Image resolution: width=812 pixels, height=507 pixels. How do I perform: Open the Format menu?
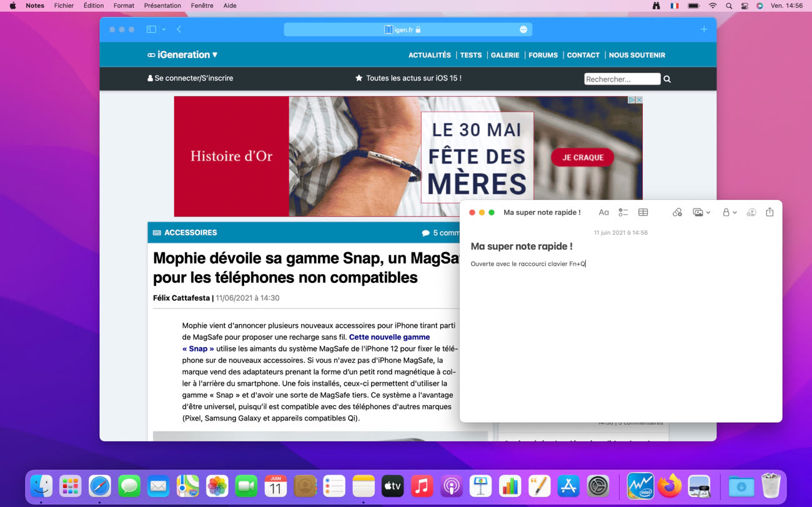click(124, 6)
